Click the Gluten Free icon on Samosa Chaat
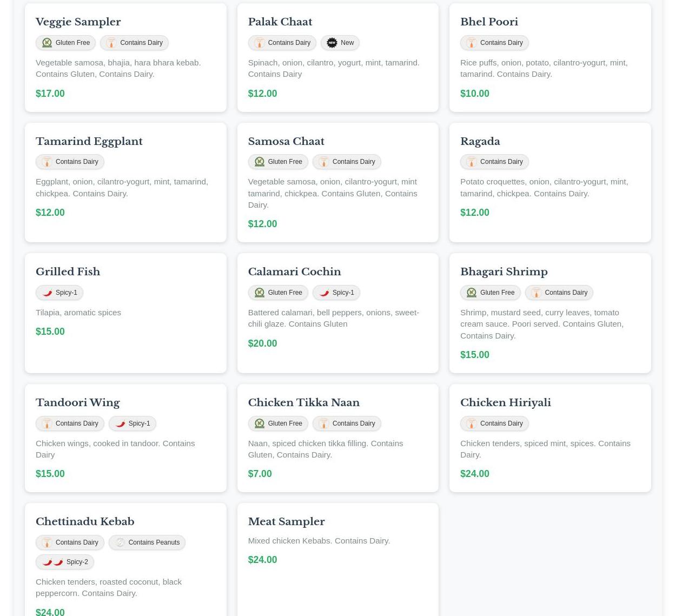 pos(260,162)
